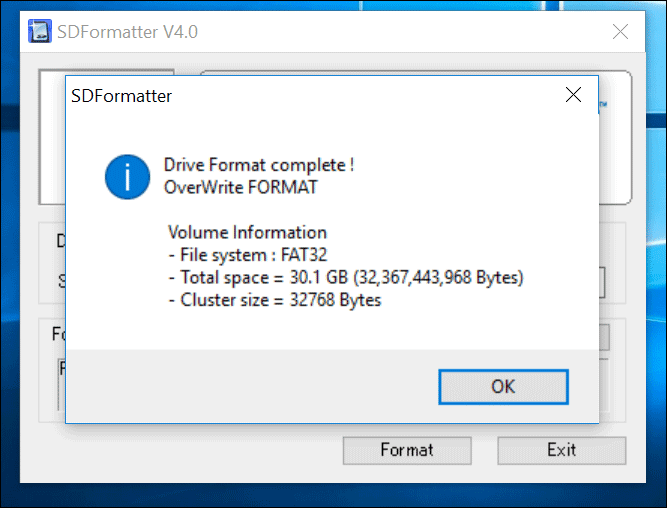Select the 'Volume Information' heading

(248, 232)
